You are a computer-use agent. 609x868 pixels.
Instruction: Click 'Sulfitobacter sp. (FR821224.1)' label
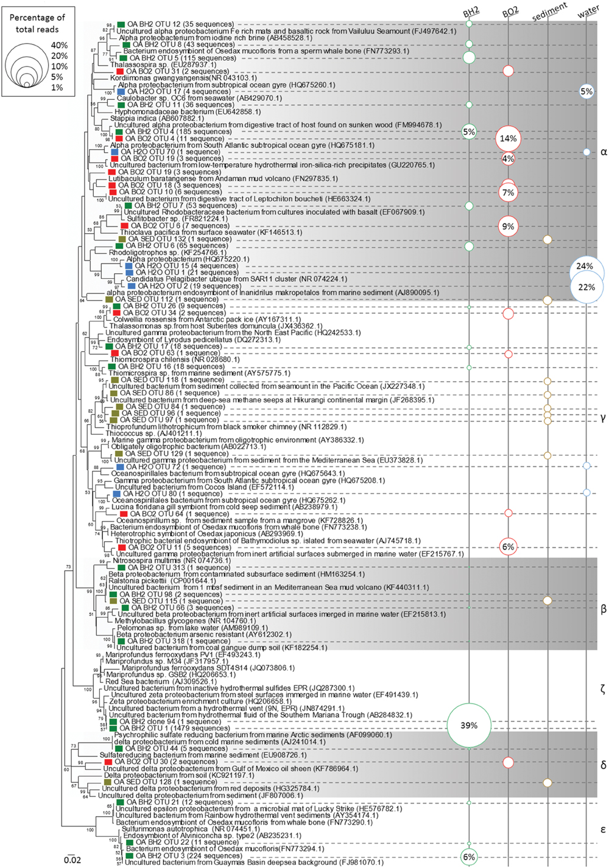click(x=177, y=219)
